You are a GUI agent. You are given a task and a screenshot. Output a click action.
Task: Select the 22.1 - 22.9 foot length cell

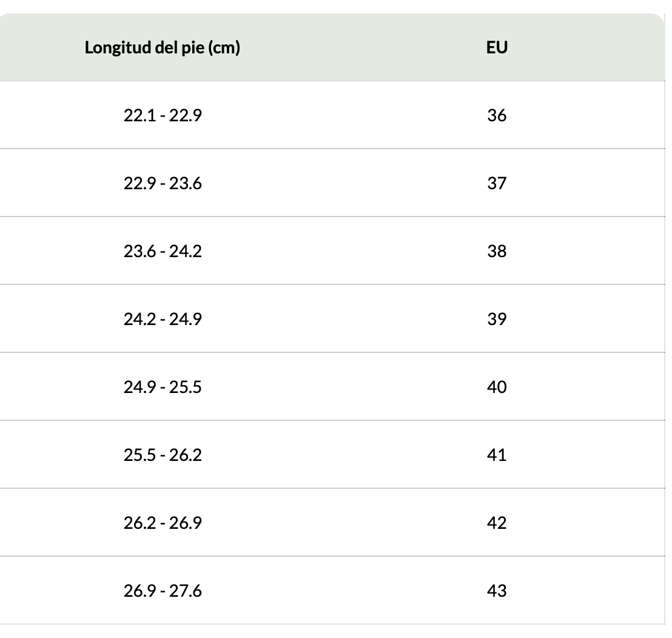point(163,115)
